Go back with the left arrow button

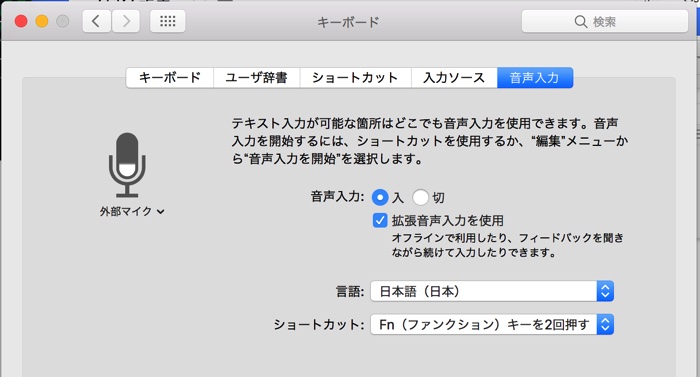click(x=96, y=21)
